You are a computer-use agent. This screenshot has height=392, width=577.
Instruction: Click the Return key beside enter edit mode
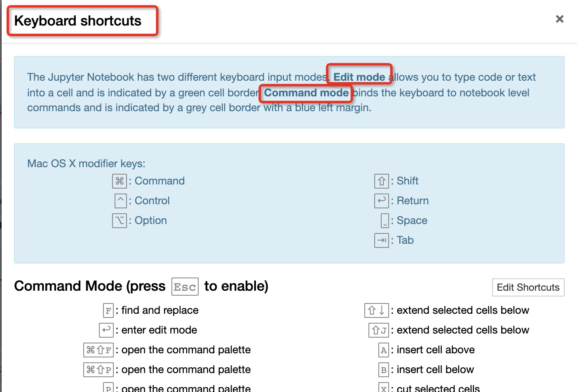[x=106, y=330]
